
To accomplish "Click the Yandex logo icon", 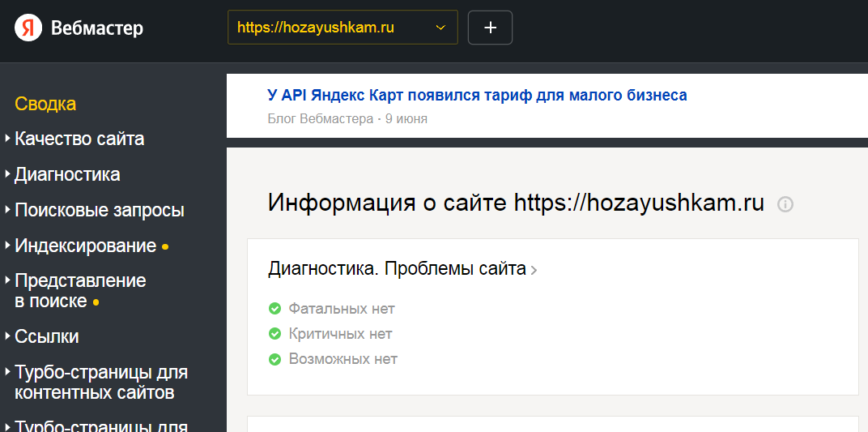I will 28,28.
